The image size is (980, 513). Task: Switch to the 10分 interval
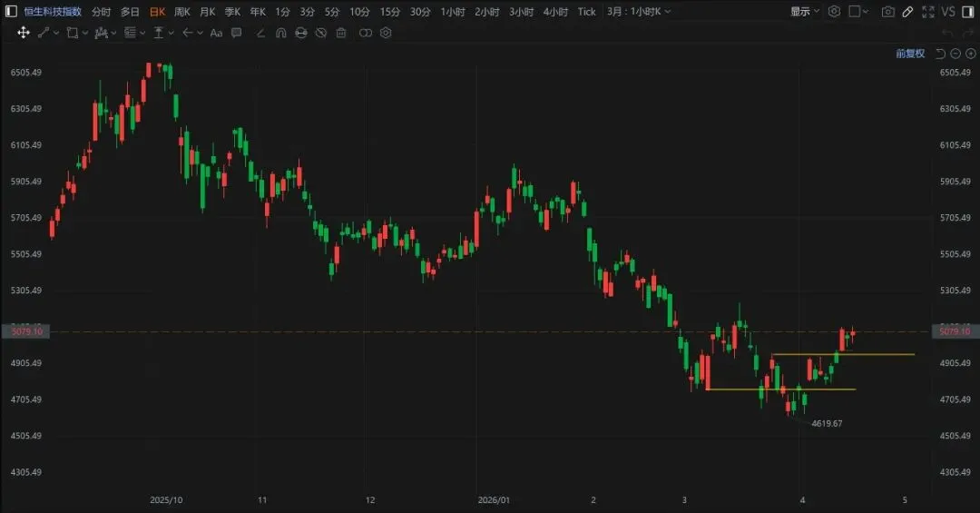pyautogui.click(x=359, y=11)
